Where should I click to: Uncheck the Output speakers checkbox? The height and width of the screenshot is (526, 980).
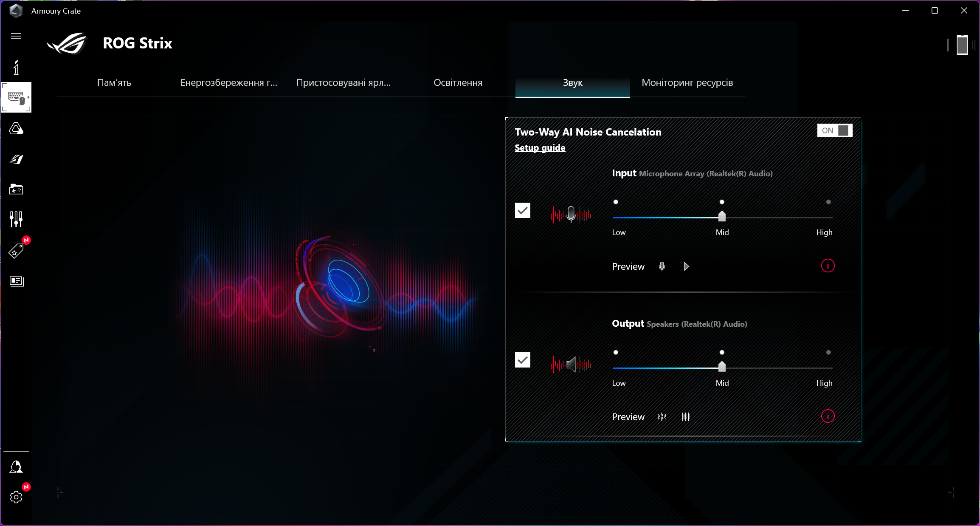522,360
